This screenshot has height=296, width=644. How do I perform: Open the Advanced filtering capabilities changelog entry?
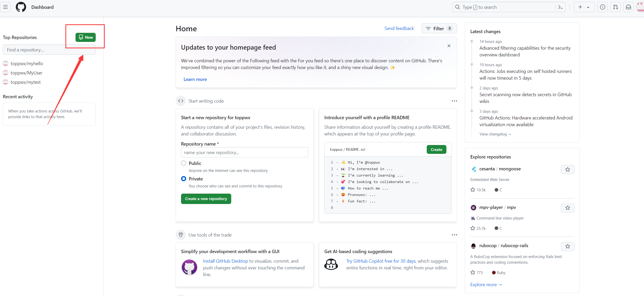pos(525,51)
